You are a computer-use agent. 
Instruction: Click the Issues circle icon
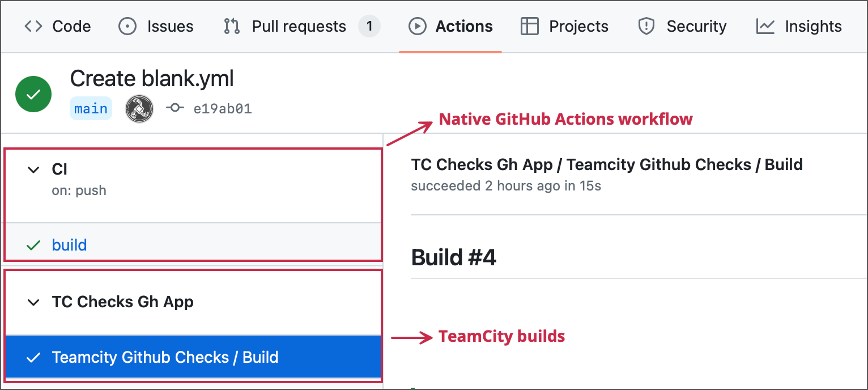pos(127,26)
